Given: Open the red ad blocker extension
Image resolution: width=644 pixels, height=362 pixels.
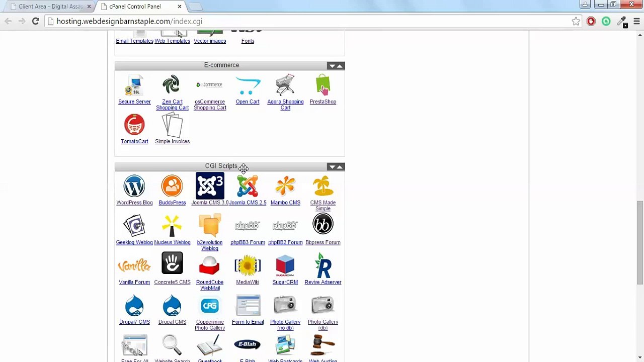Looking at the screenshot, I should (x=591, y=21).
